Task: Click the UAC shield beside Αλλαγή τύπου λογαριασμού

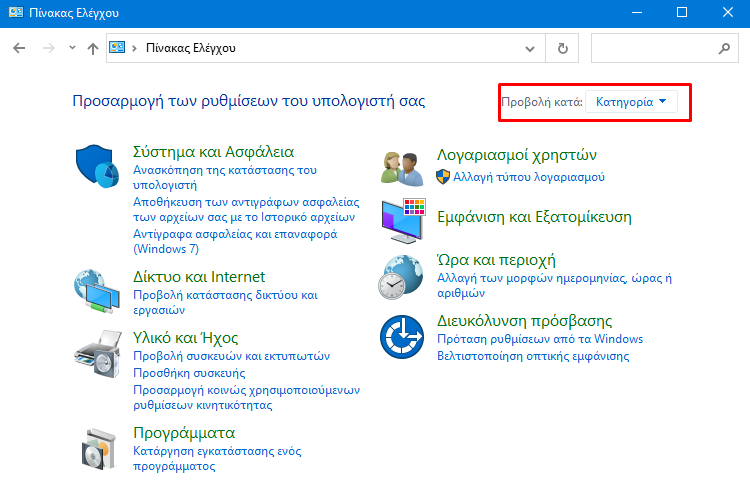Action: click(443, 177)
